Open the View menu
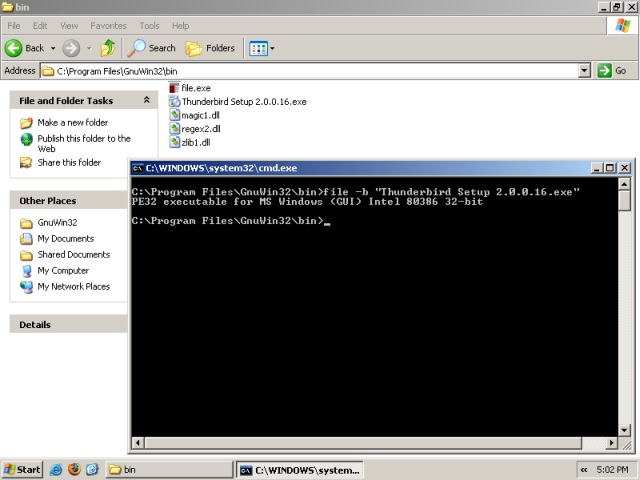640x480 pixels. click(x=69, y=26)
